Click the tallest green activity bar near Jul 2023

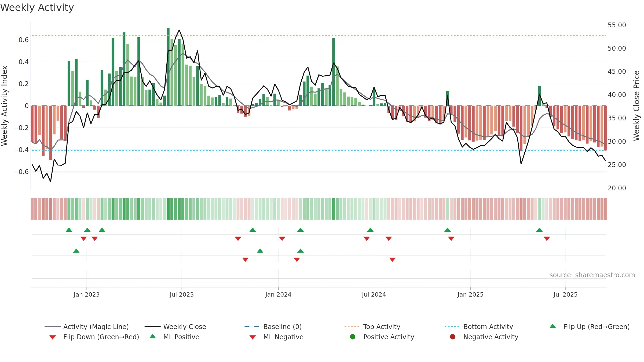click(168, 67)
